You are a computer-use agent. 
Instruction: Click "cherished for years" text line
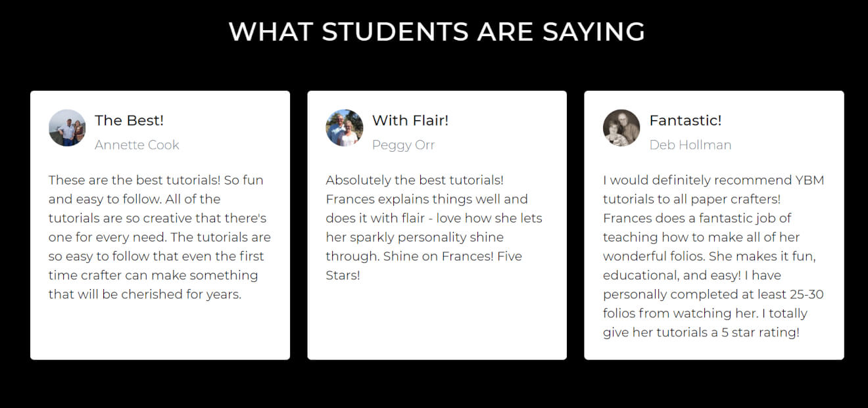coord(145,294)
